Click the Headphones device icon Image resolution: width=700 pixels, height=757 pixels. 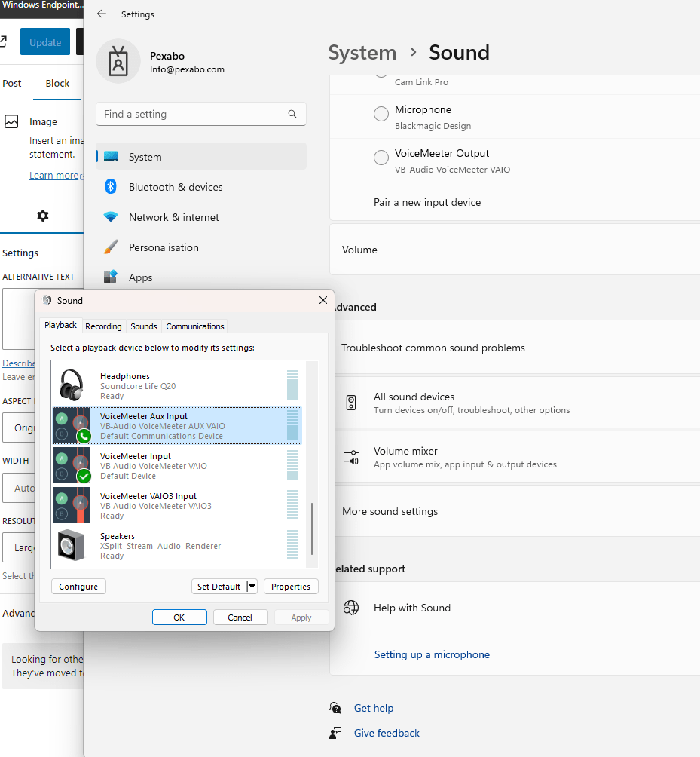[72, 385]
